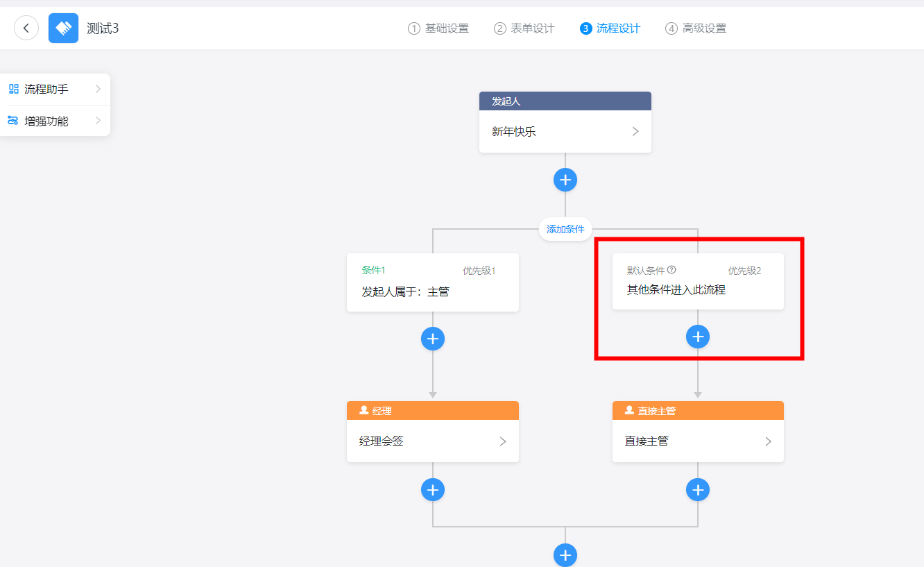Click the blue app logo next to 测试3

(63, 28)
